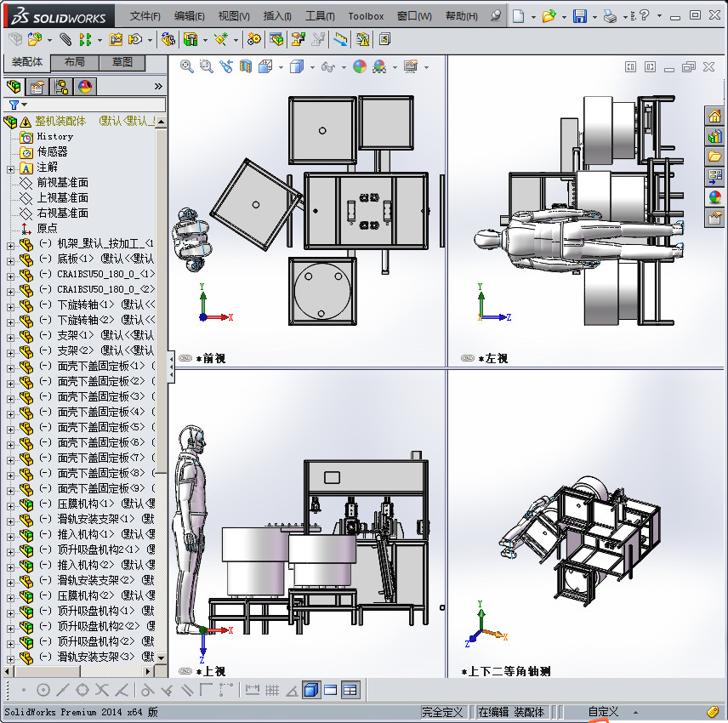728x723 pixels.
Task: Open the File Explorer task pane icon
Action: click(714, 157)
